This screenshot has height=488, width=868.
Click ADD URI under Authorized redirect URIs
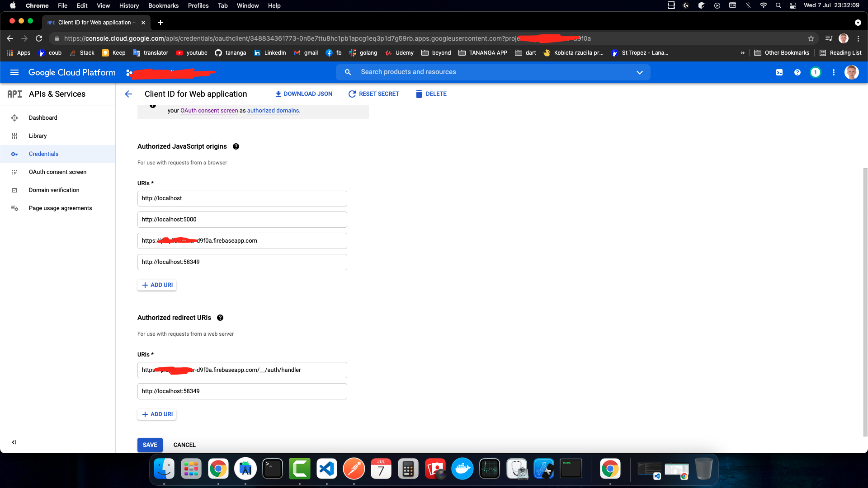157,414
